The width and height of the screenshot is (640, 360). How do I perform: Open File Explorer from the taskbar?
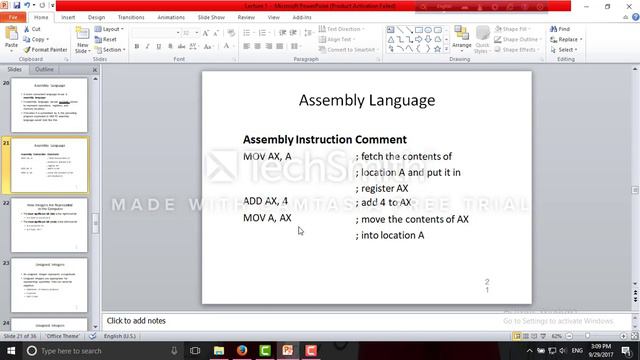click(219, 351)
